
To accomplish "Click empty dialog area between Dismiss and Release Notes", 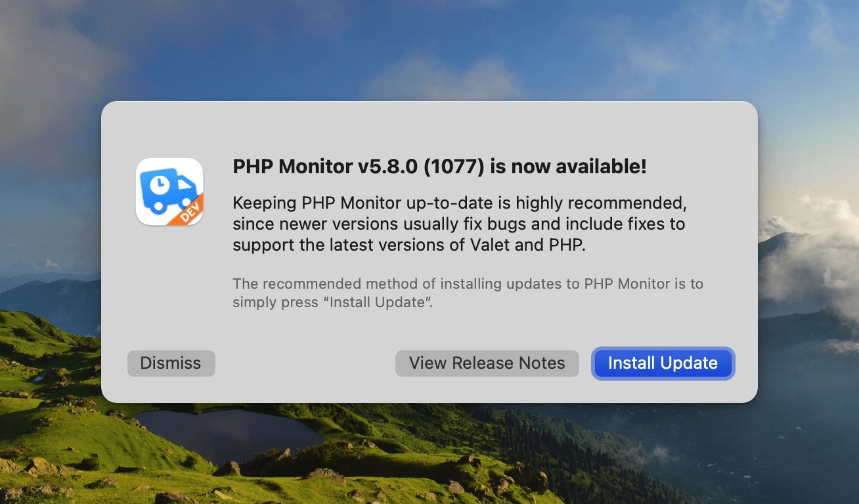I will 305,364.
